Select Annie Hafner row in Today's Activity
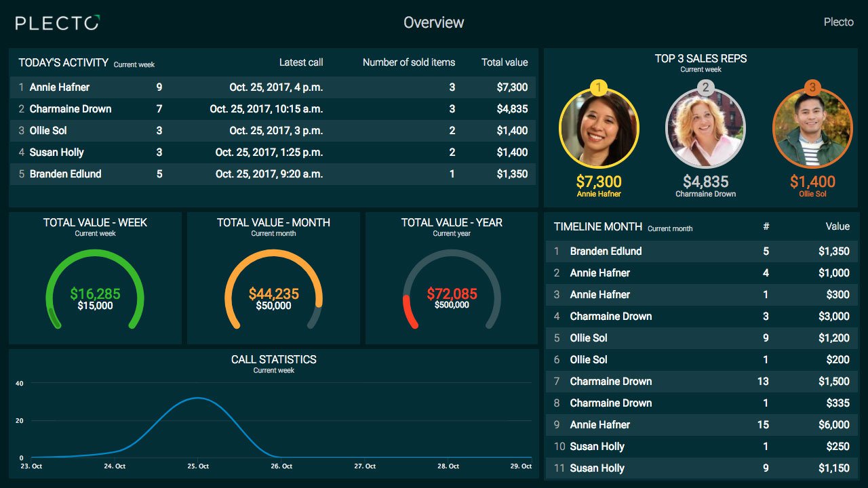Screen dimensions: 868x488 pyautogui.click(x=273, y=87)
